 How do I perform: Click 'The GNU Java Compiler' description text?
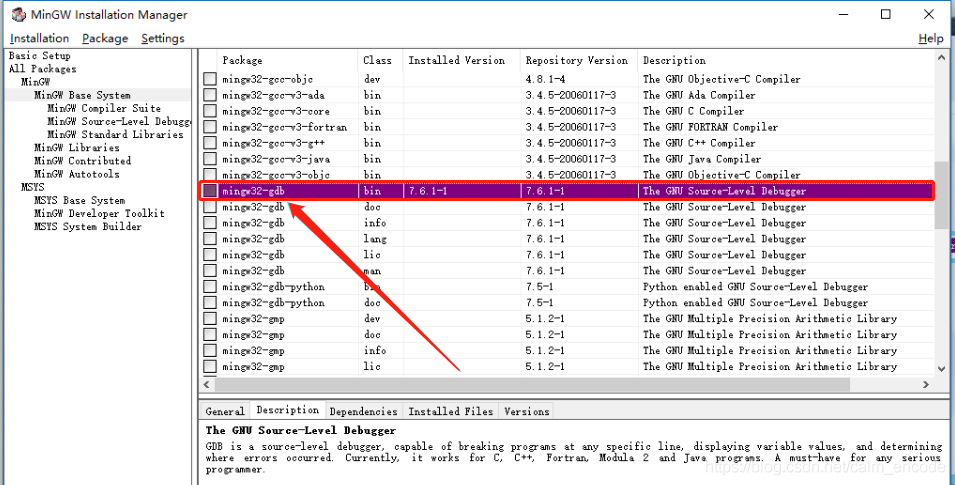tap(702, 159)
